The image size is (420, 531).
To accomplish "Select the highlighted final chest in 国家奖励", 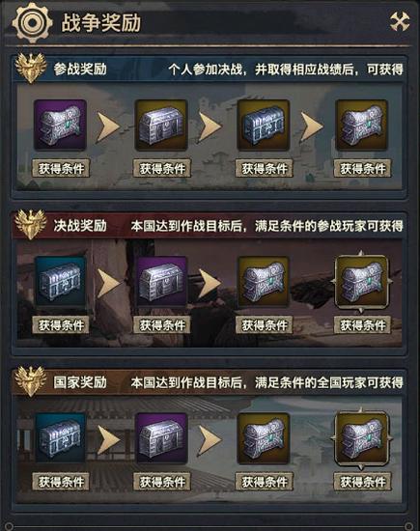I will (x=361, y=438).
